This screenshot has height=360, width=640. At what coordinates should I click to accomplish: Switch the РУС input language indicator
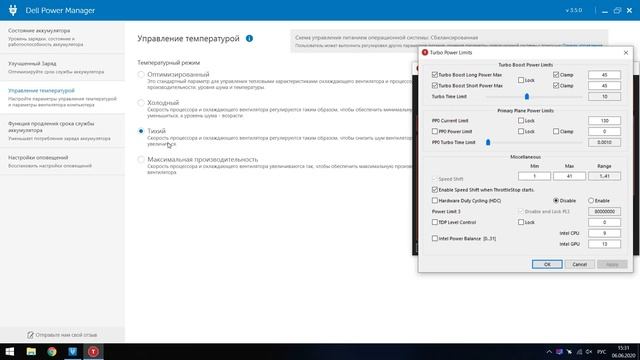tap(602, 351)
